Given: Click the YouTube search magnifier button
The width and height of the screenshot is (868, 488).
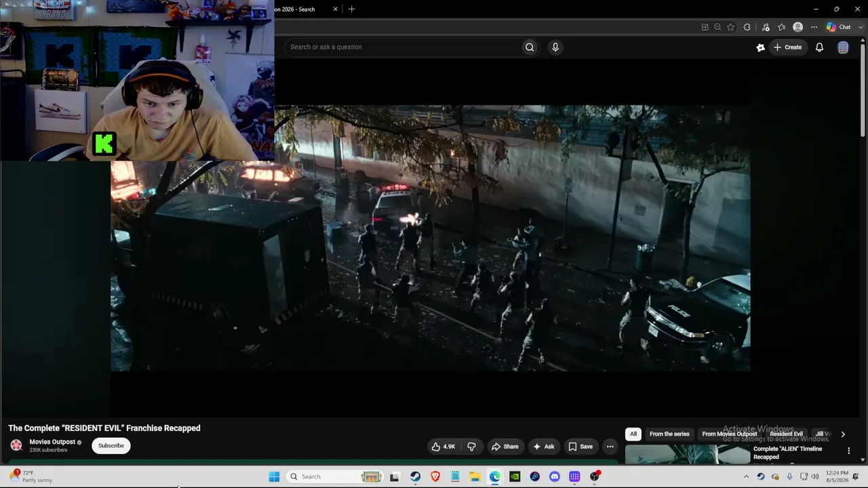Looking at the screenshot, I should click(530, 47).
